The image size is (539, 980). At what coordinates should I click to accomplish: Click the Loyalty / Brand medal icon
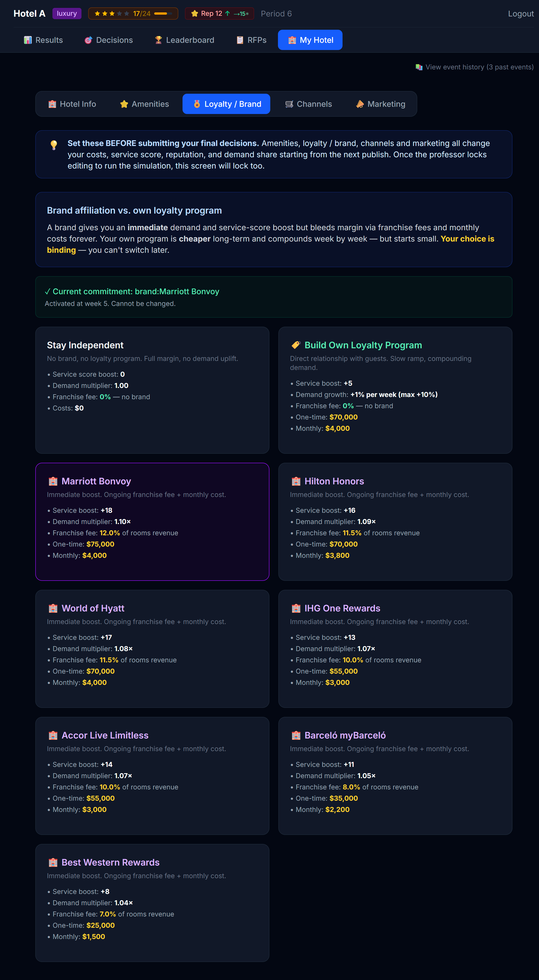click(x=197, y=104)
